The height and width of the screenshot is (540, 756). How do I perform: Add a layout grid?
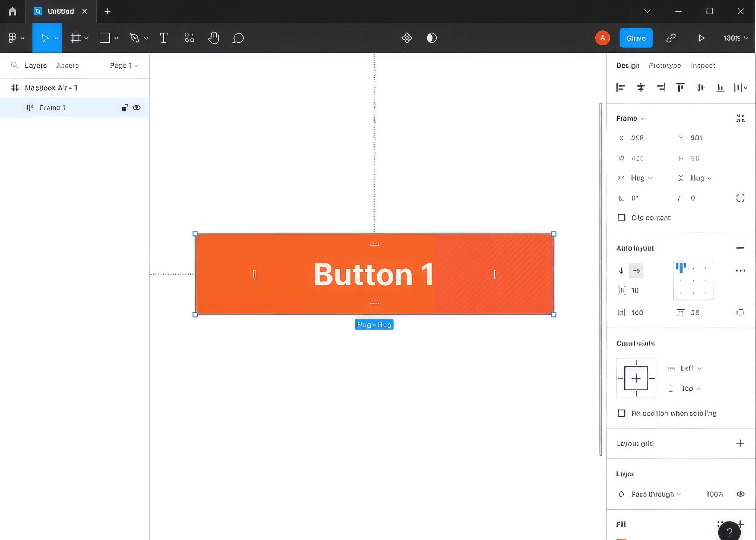pyautogui.click(x=740, y=443)
